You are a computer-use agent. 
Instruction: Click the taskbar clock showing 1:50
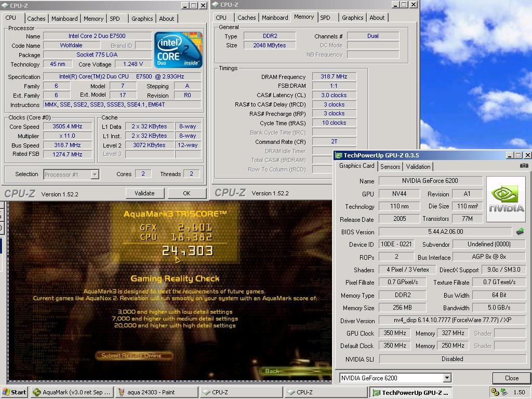click(519, 392)
